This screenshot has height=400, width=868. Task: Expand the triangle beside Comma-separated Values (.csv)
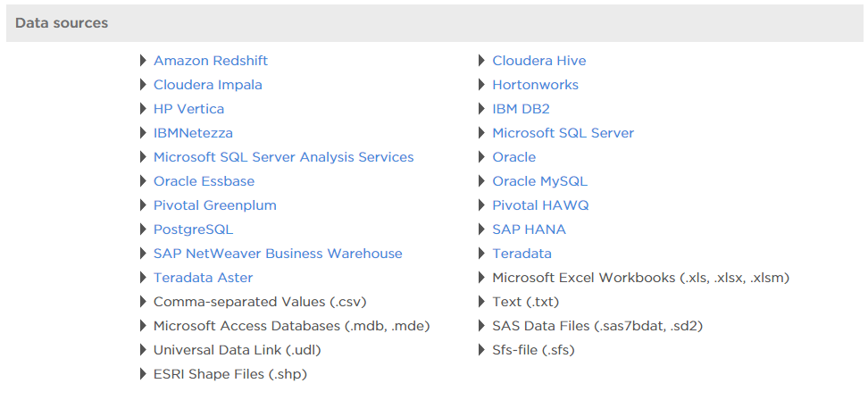tap(144, 302)
